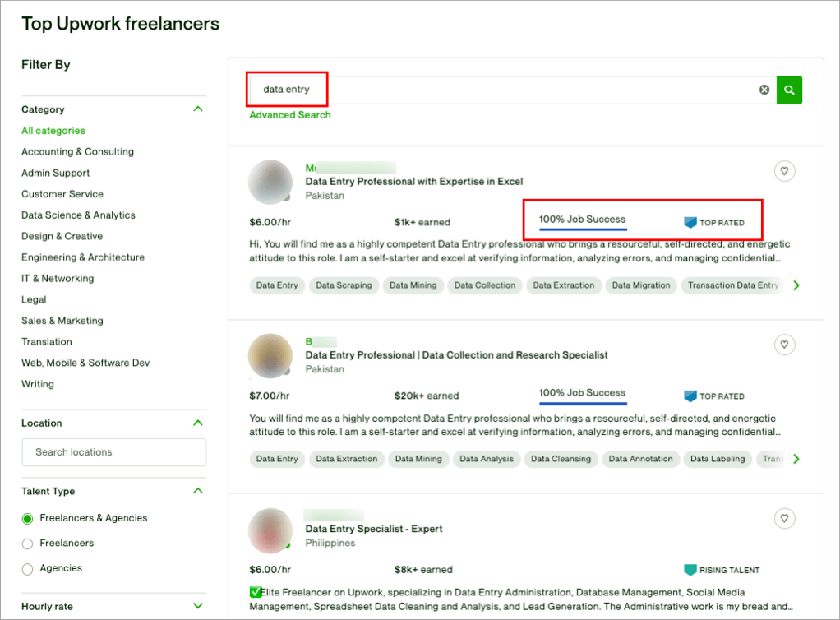Open the Advanced Search link
The width and height of the screenshot is (840, 620).
click(x=290, y=115)
